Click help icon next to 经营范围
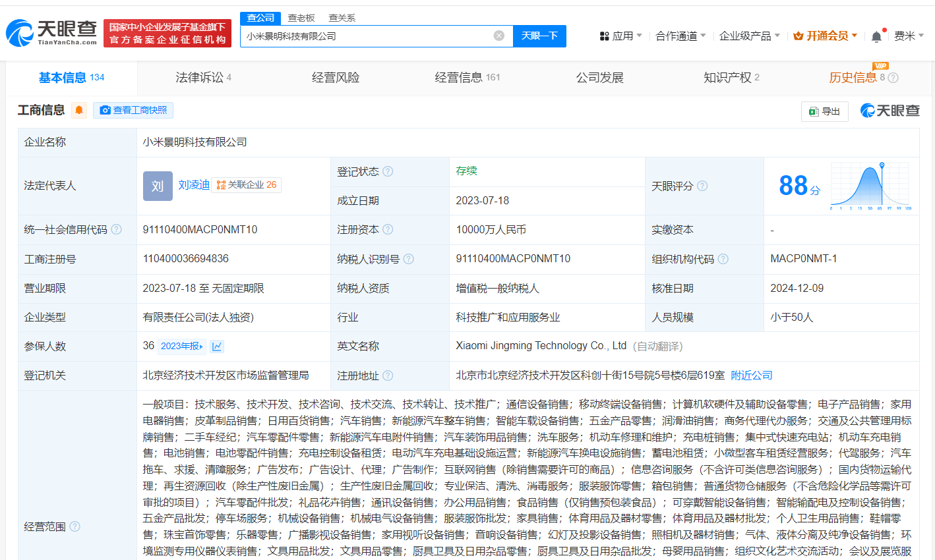 point(75,526)
